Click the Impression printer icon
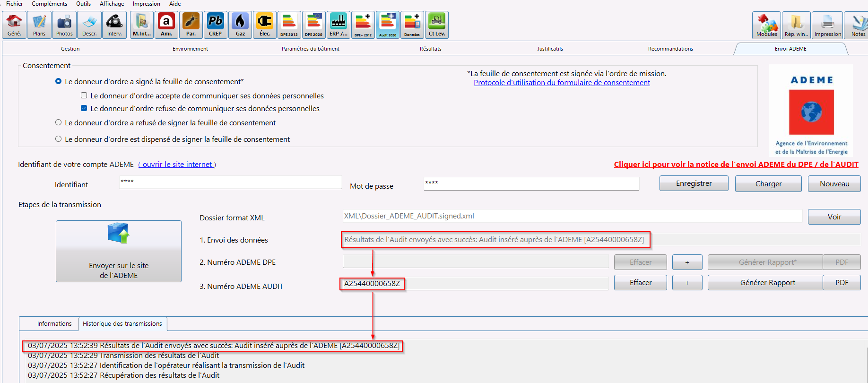This screenshot has width=868, height=383. [x=828, y=25]
